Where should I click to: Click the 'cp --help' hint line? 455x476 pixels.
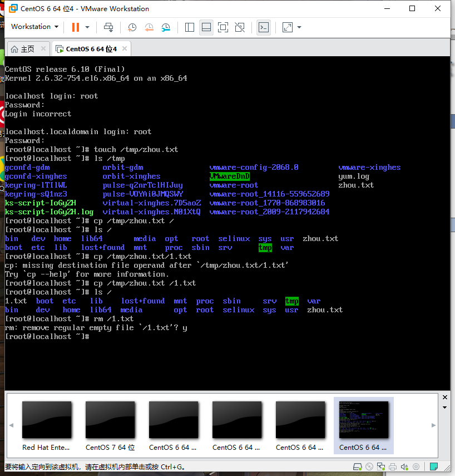pos(87,274)
